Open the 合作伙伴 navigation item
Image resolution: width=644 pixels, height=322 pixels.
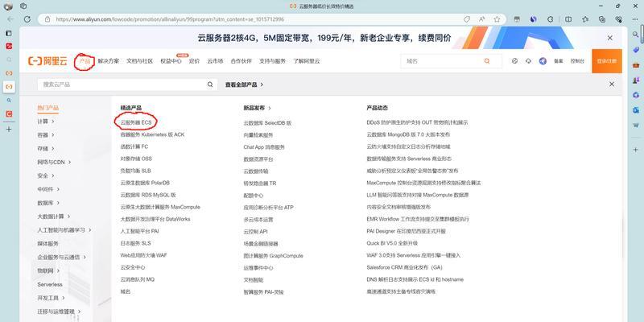tap(241, 61)
